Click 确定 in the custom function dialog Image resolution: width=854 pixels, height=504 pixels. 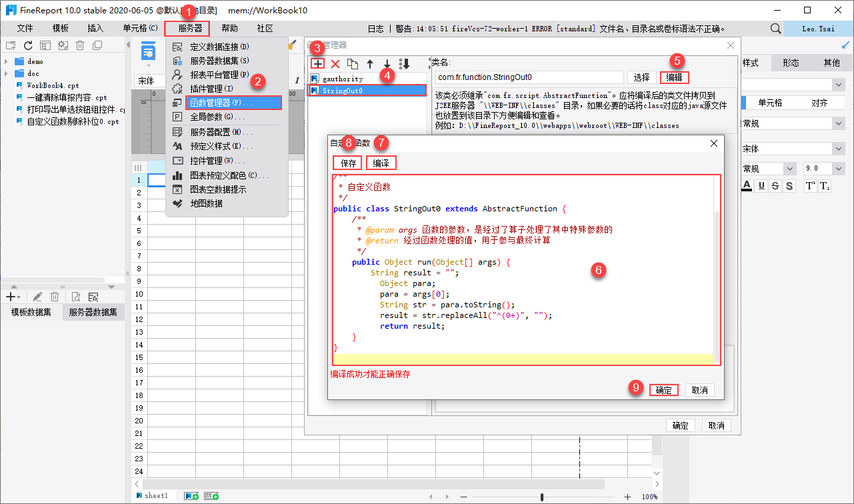664,390
